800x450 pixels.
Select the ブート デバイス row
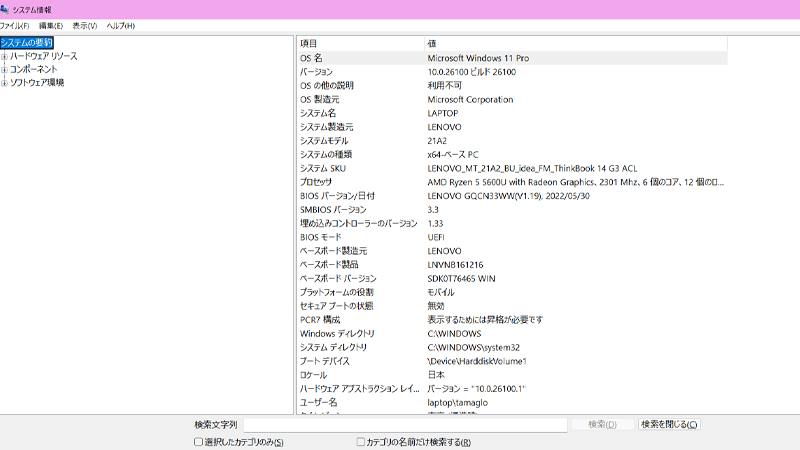click(x=512, y=361)
